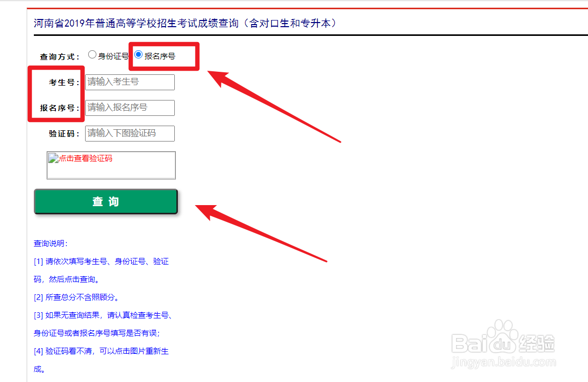Click instruction note [2] about 照顾分
588x382 pixels.
[77, 297]
